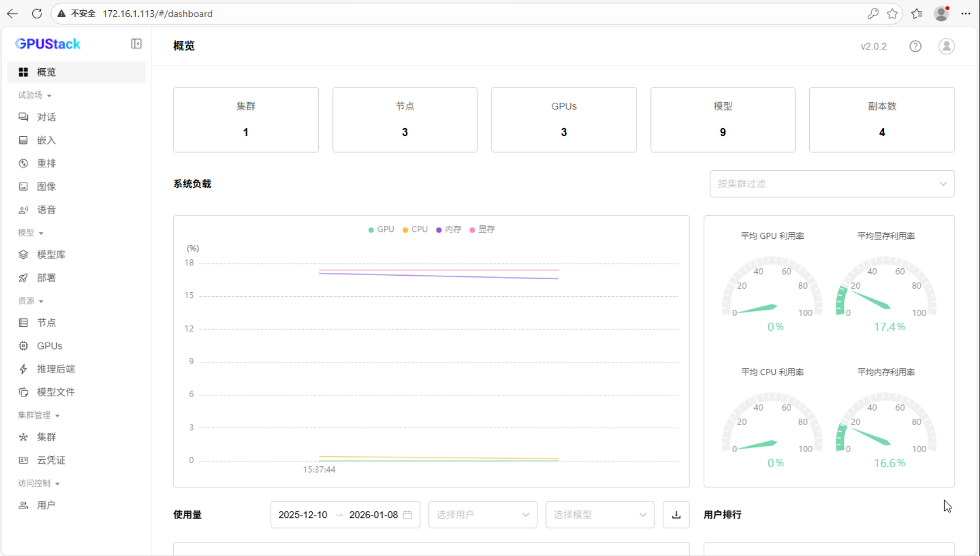Open the browser profile avatar
This screenshot has width=980, height=556.
click(941, 14)
